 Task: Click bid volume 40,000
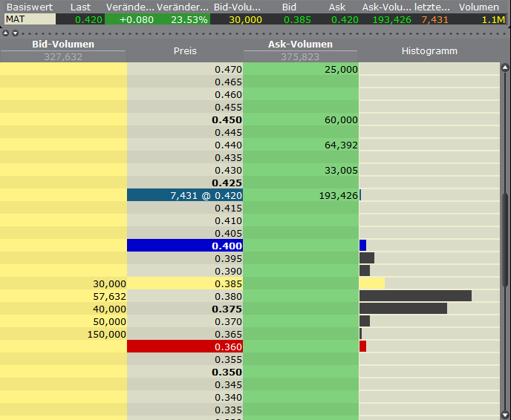point(109,309)
